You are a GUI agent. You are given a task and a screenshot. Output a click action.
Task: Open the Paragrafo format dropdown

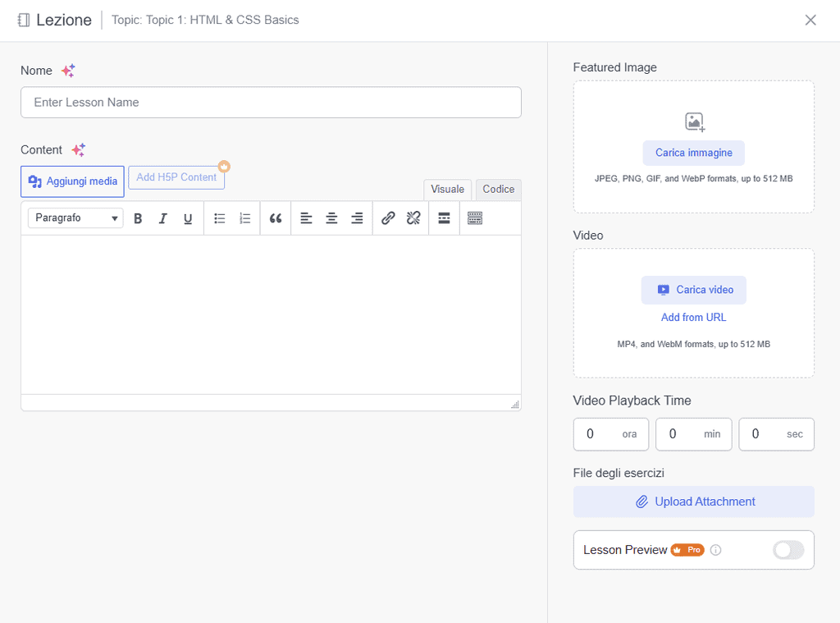[75, 218]
